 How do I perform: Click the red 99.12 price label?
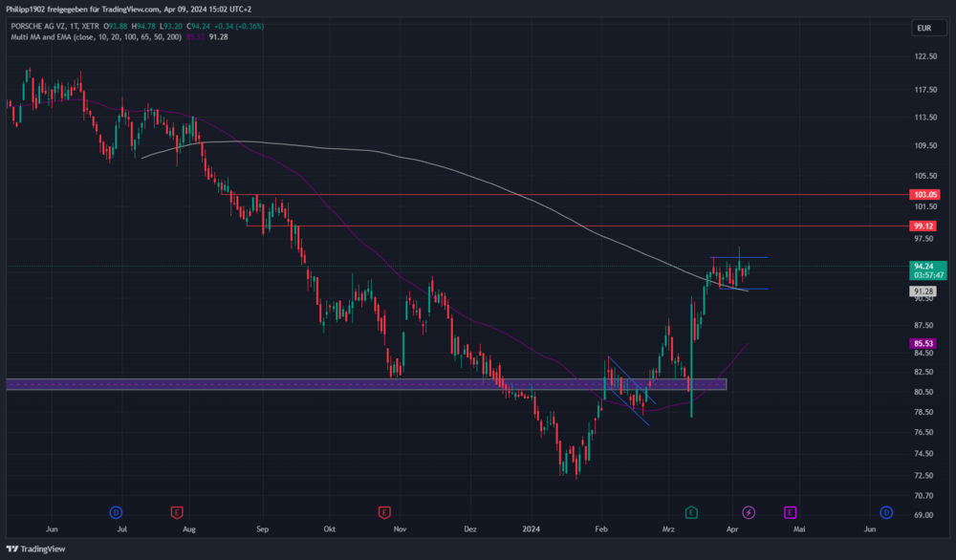(923, 226)
